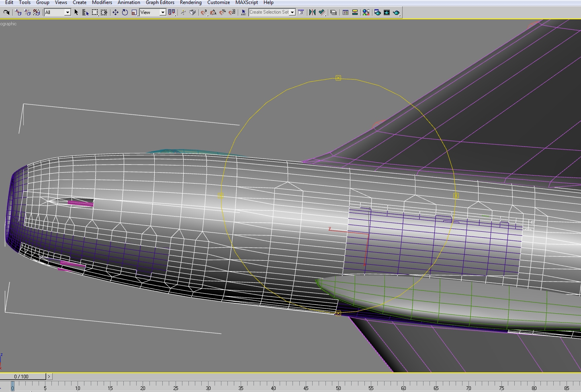The width and height of the screenshot is (581, 392).
Task: Open the MAXScript menu
Action: coord(247,2)
